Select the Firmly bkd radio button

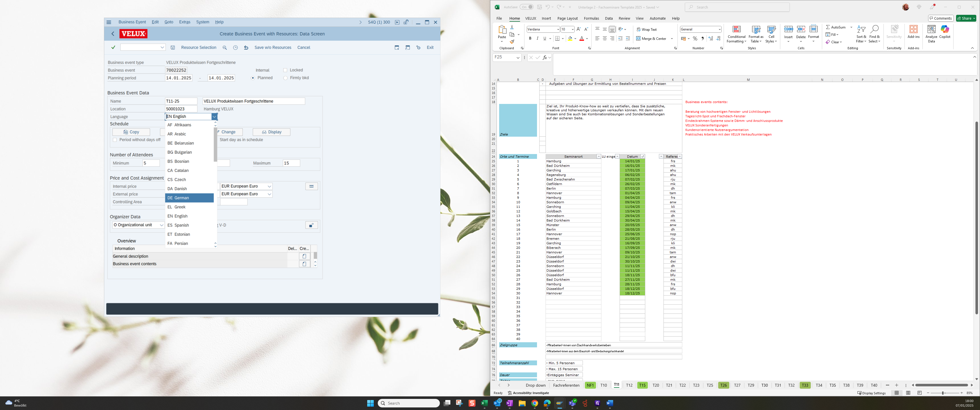285,78
